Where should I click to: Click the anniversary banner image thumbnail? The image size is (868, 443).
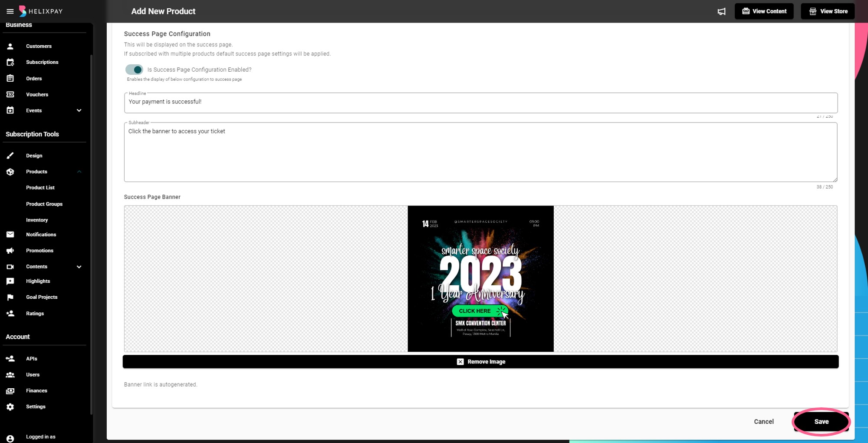(x=480, y=279)
